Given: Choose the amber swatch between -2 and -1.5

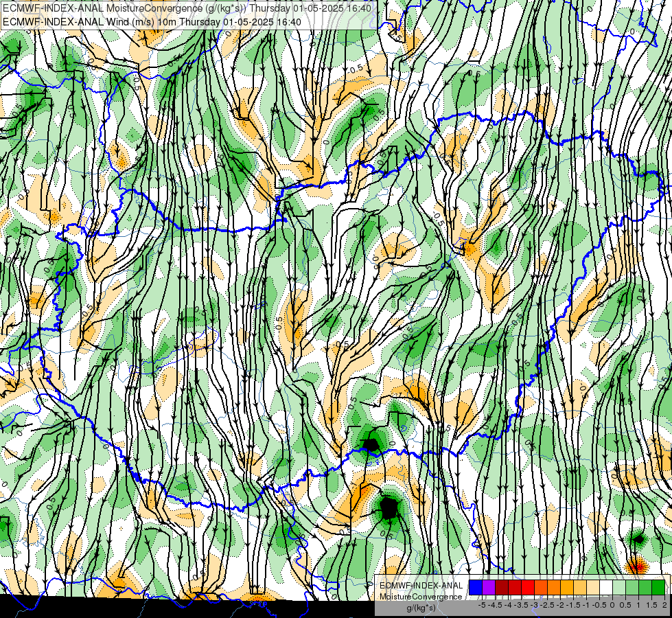Looking at the screenshot, I should click(567, 588).
